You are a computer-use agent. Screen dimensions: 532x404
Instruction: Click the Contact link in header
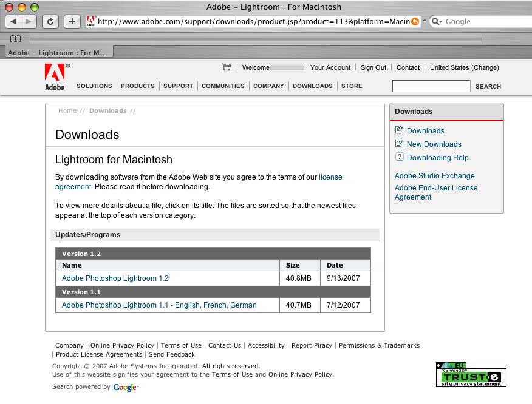[408, 67]
